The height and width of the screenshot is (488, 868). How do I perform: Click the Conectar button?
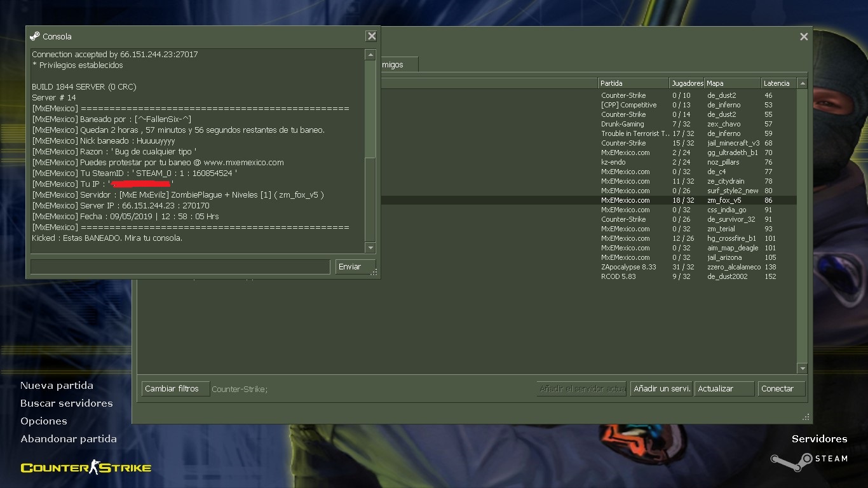(x=782, y=389)
